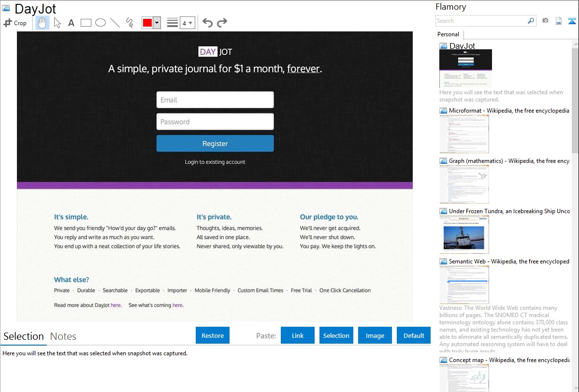579x392 pixels.
Task: Open the Selection tab
Action: (x=24, y=336)
